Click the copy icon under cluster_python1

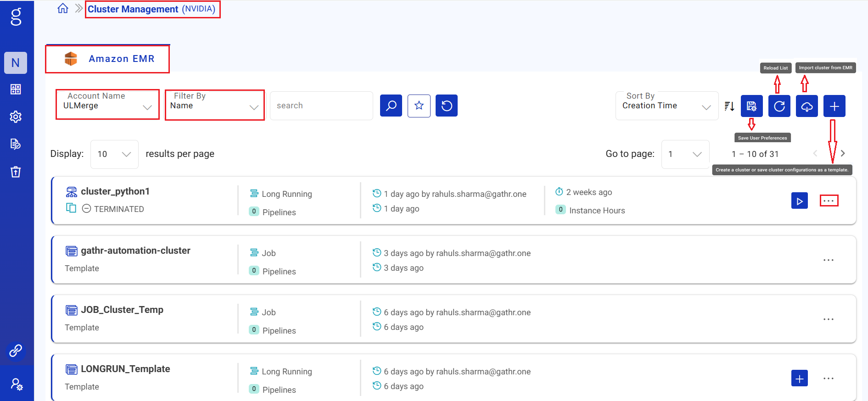(x=71, y=208)
